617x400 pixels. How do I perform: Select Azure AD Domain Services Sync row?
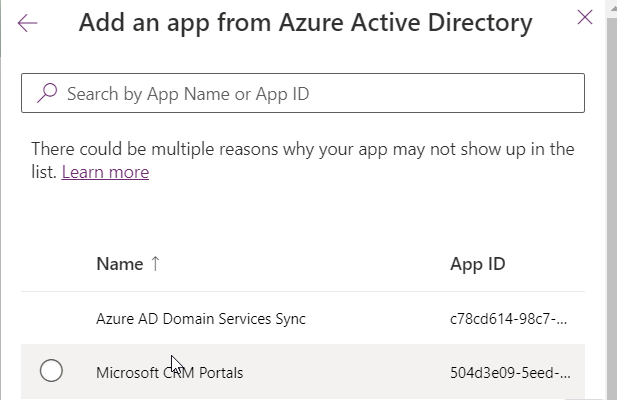pyautogui.click(x=303, y=318)
